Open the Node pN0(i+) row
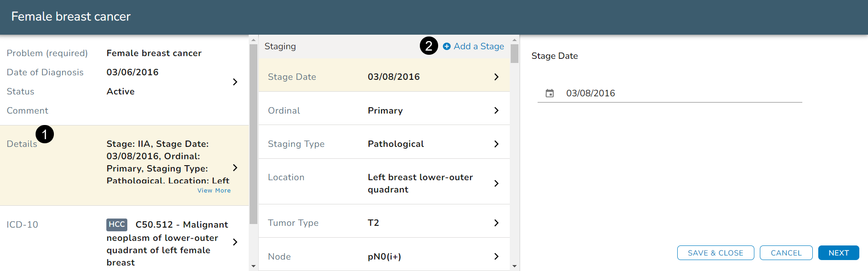868x271 pixels. point(384,256)
